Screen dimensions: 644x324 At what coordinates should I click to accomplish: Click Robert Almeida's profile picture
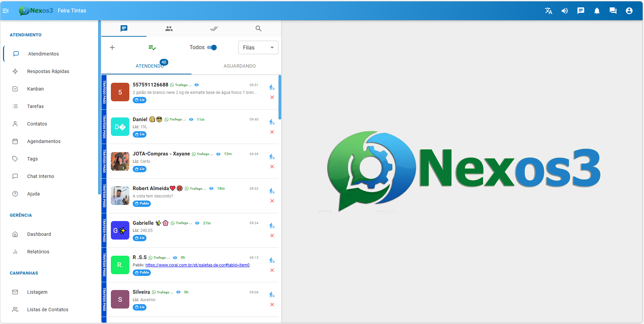pyautogui.click(x=120, y=195)
